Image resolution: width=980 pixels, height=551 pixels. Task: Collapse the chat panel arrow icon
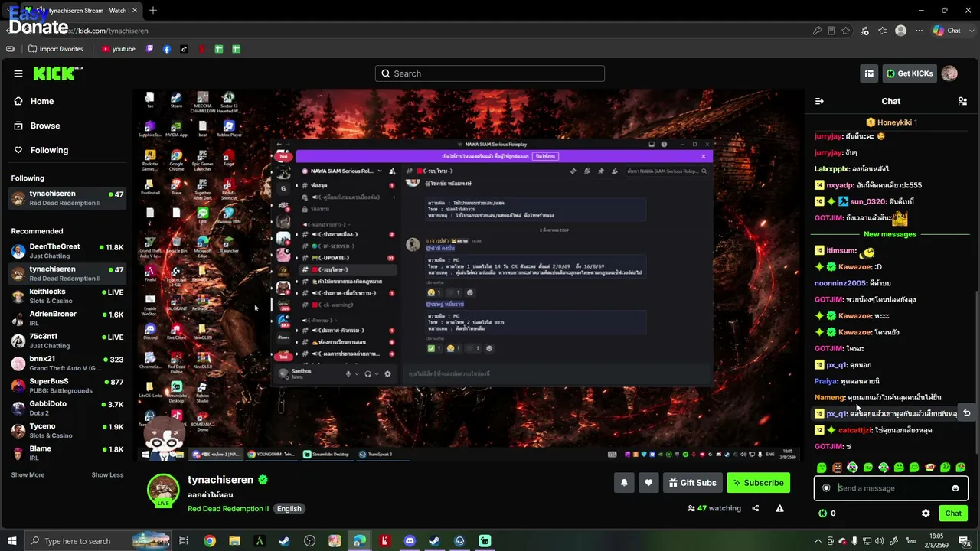point(819,101)
